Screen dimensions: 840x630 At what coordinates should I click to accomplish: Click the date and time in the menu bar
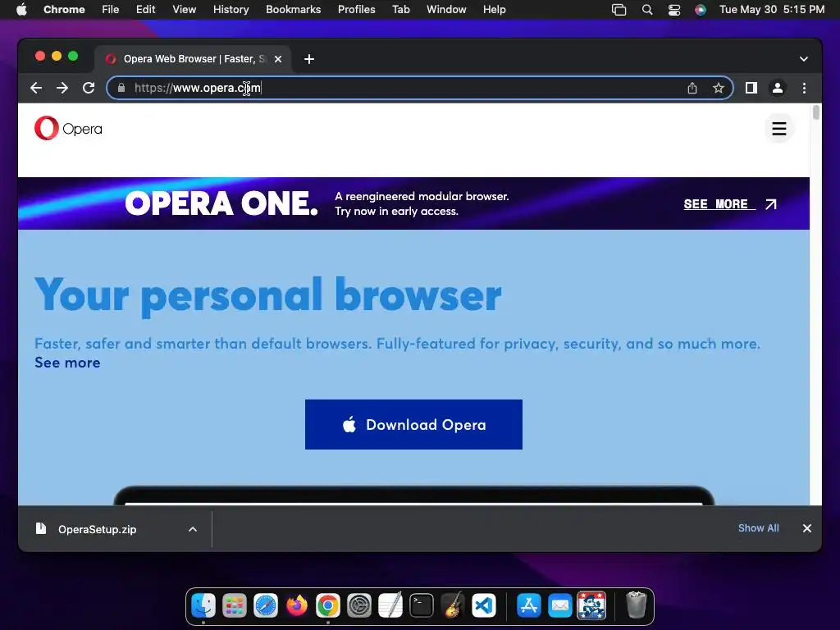click(x=772, y=10)
